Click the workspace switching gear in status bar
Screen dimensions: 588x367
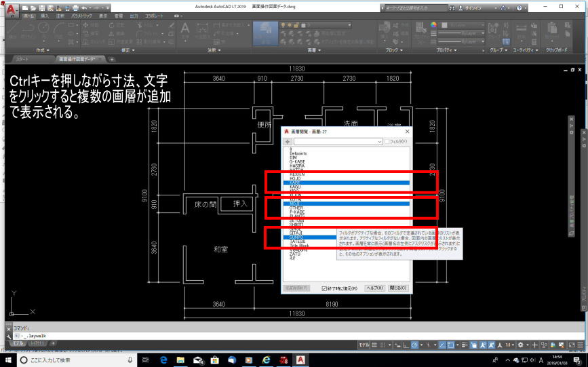tap(520, 345)
